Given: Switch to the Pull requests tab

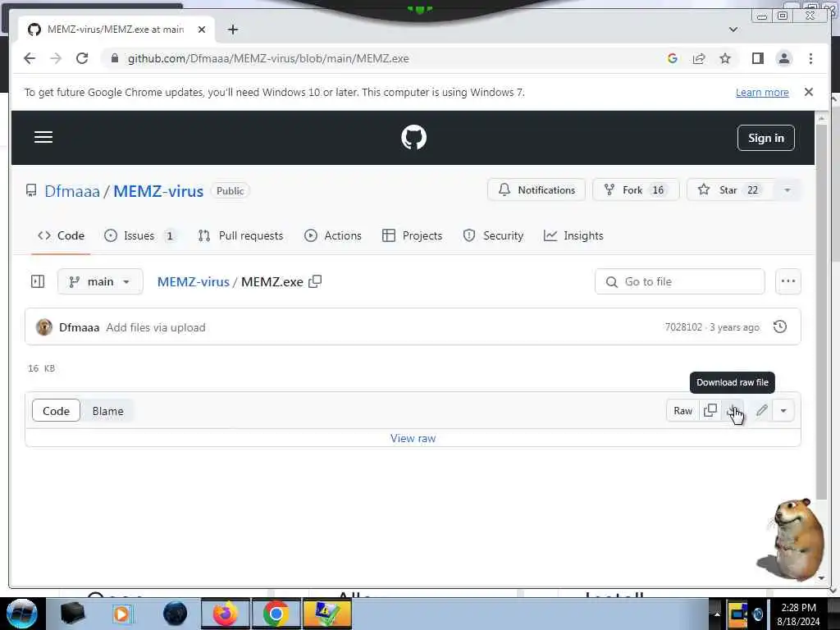Looking at the screenshot, I should [240, 235].
